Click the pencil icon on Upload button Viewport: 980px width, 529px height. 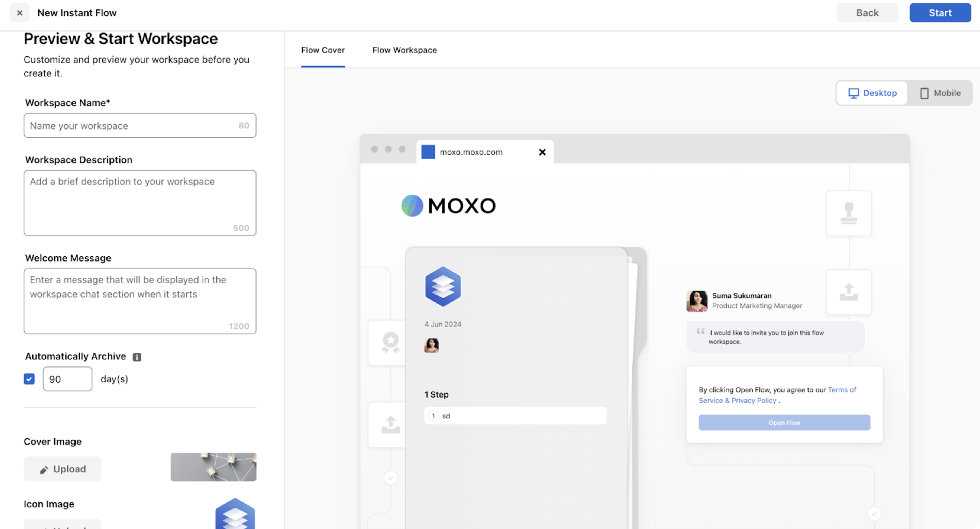(44, 470)
